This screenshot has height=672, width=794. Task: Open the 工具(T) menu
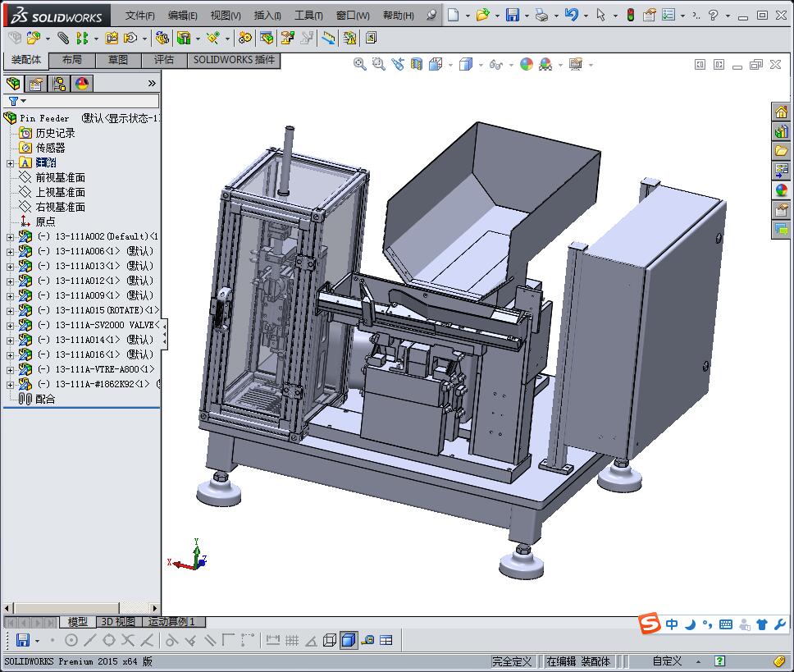308,16
